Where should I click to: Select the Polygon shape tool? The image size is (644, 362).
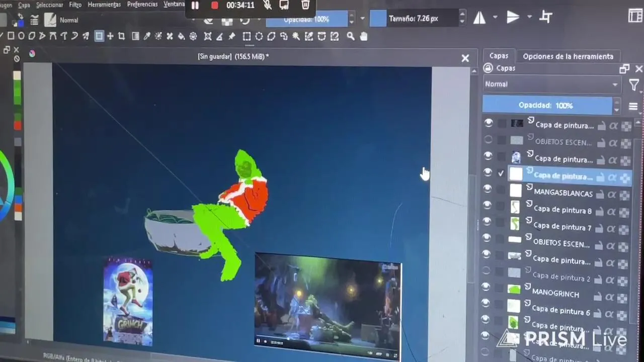[32, 36]
